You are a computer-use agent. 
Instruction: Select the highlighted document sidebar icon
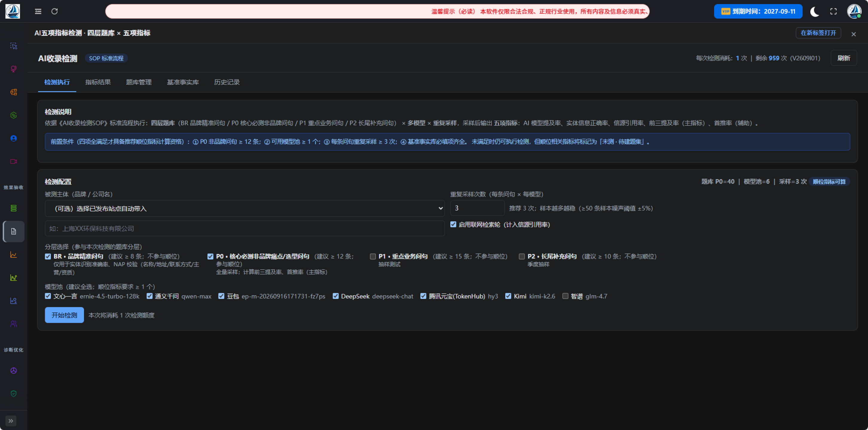click(13, 231)
